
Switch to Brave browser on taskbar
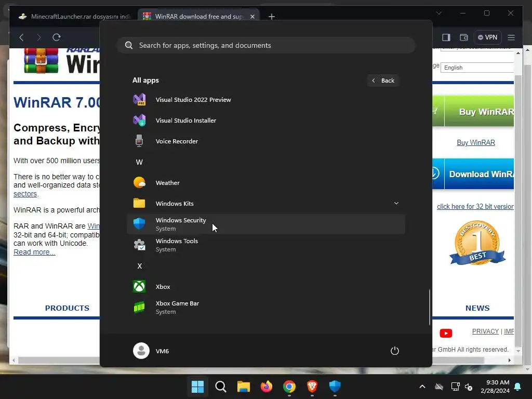(312, 387)
